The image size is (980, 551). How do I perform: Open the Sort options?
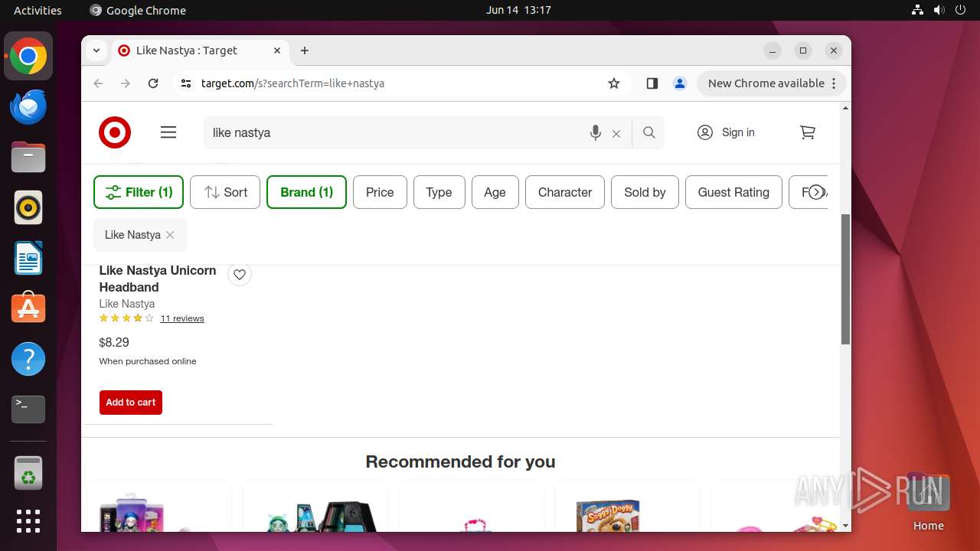(x=225, y=192)
